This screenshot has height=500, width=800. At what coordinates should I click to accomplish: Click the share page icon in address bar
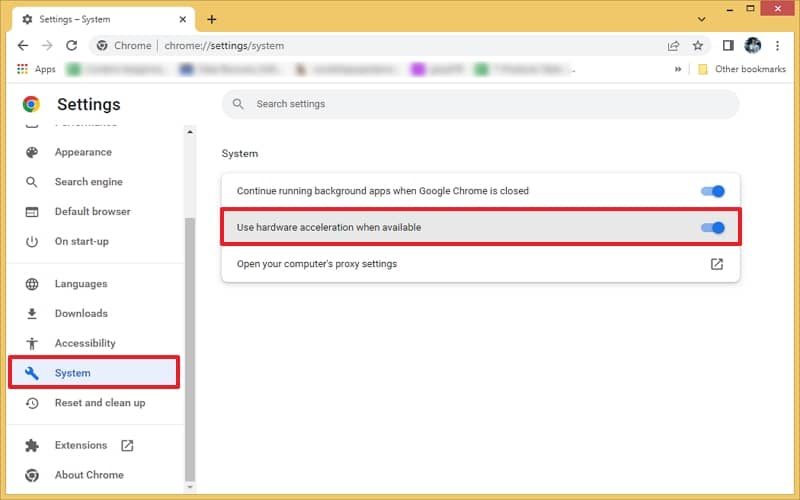[674, 45]
